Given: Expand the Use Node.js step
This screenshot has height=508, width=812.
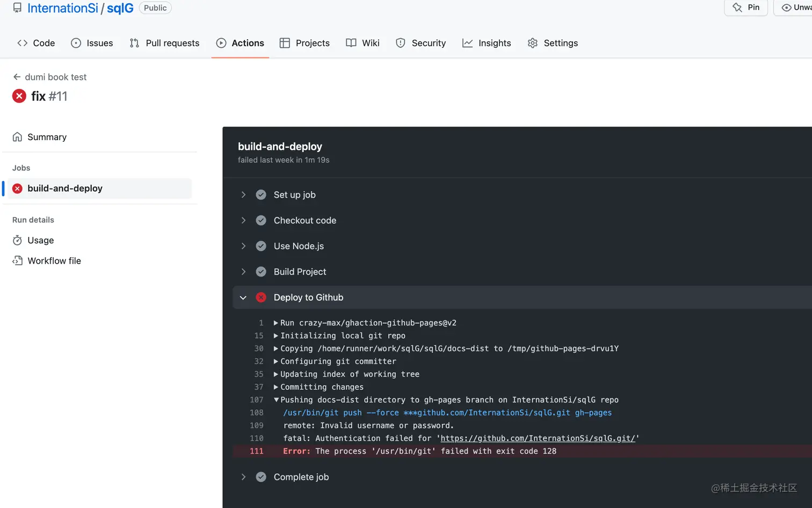Looking at the screenshot, I should tap(243, 246).
